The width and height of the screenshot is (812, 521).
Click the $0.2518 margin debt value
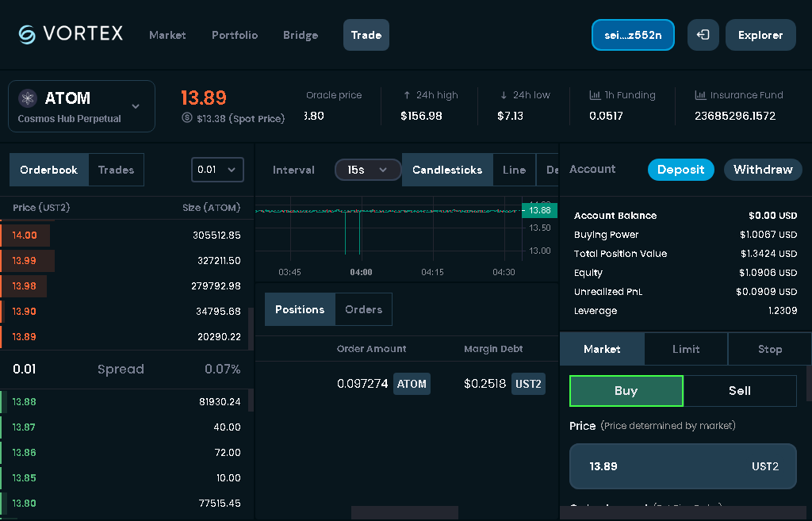485,384
